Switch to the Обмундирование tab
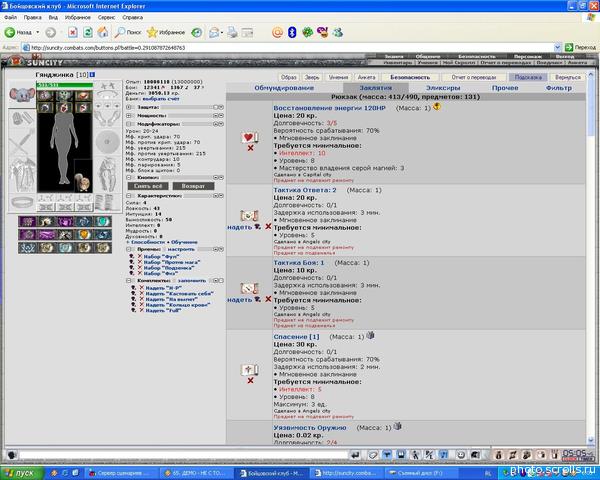The height and width of the screenshot is (480, 600). tap(284, 88)
